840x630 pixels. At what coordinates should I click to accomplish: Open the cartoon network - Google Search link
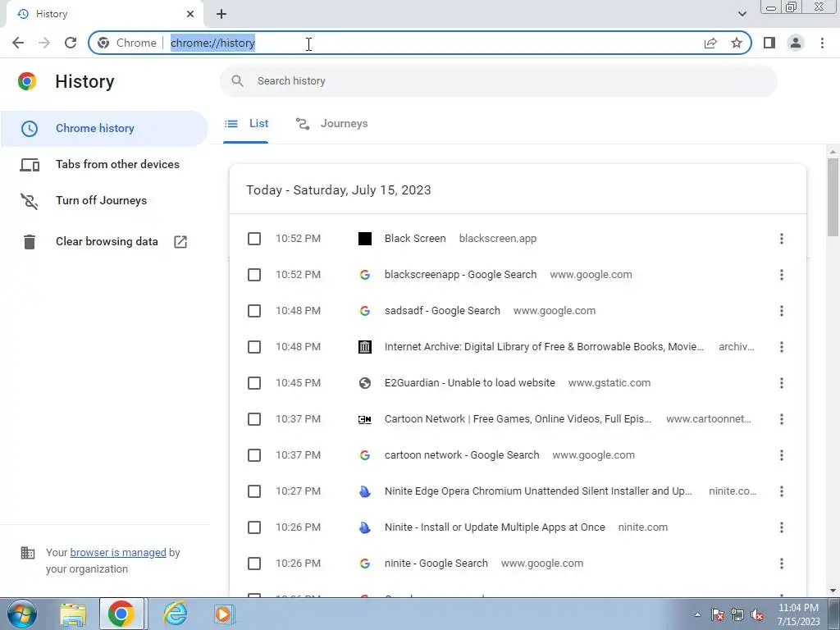462,455
